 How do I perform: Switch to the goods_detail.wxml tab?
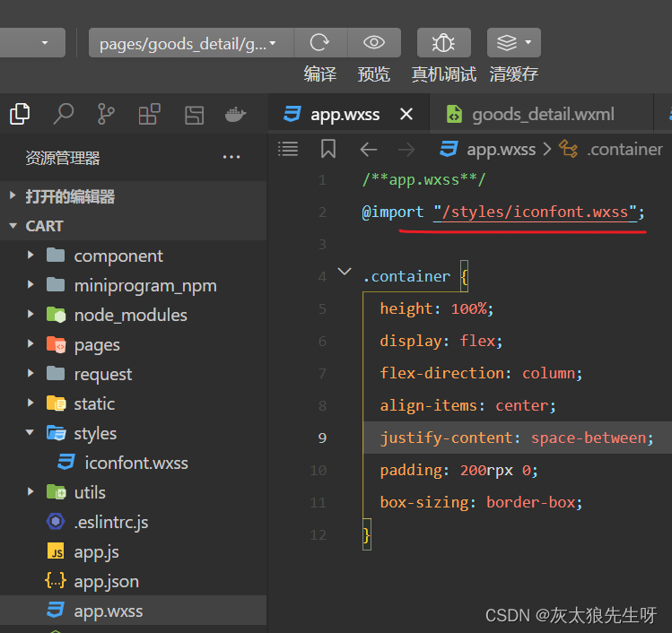[543, 115]
